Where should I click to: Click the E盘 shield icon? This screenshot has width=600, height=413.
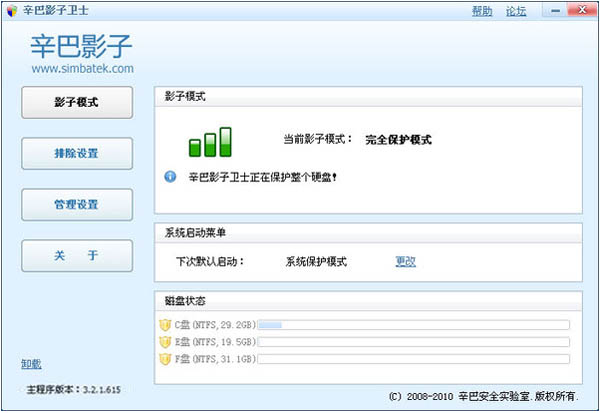pyautogui.click(x=165, y=341)
